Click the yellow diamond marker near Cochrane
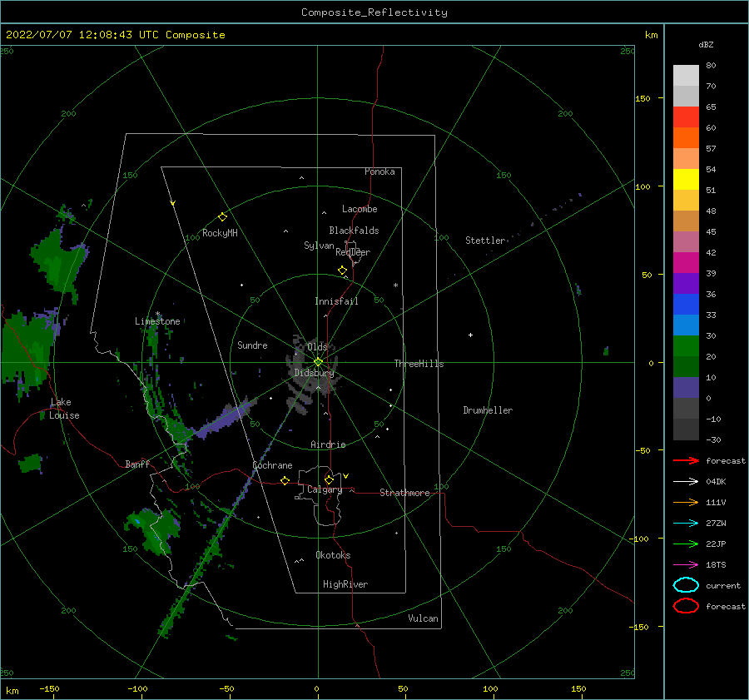749x700 pixels. pos(285,480)
